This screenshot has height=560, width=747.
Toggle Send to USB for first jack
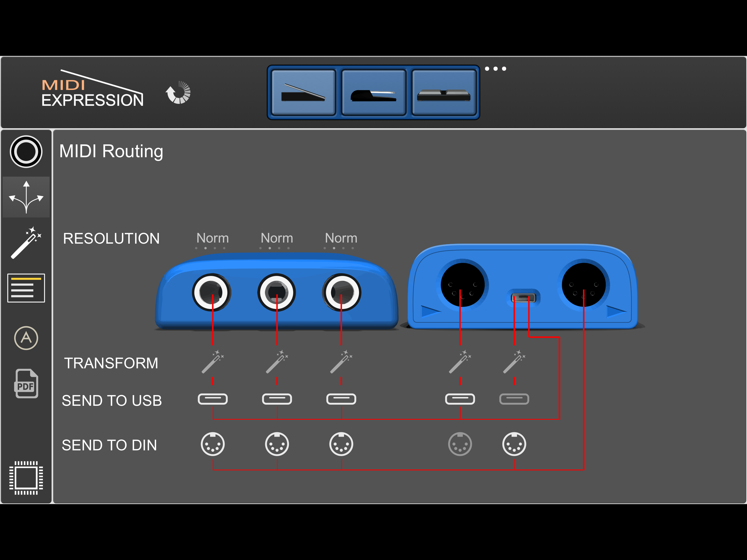click(212, 399)
